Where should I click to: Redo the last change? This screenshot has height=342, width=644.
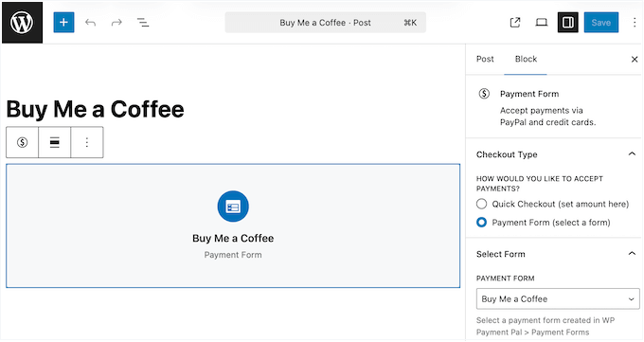click(x=116, y=22)
